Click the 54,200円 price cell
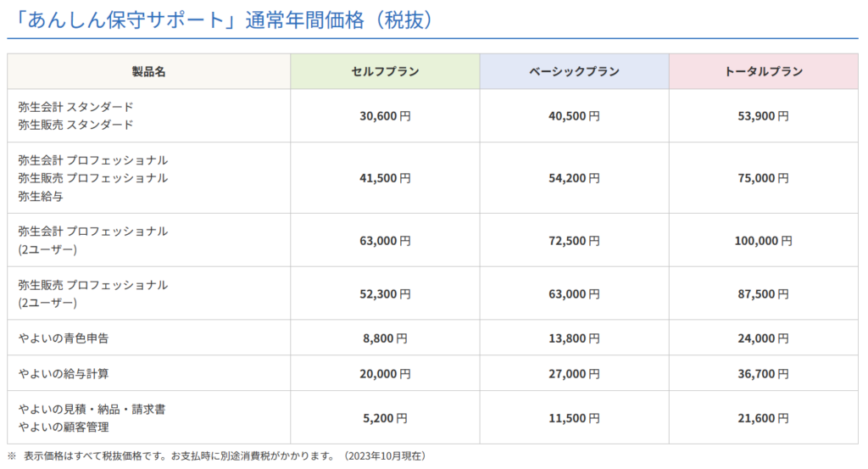 575,178
